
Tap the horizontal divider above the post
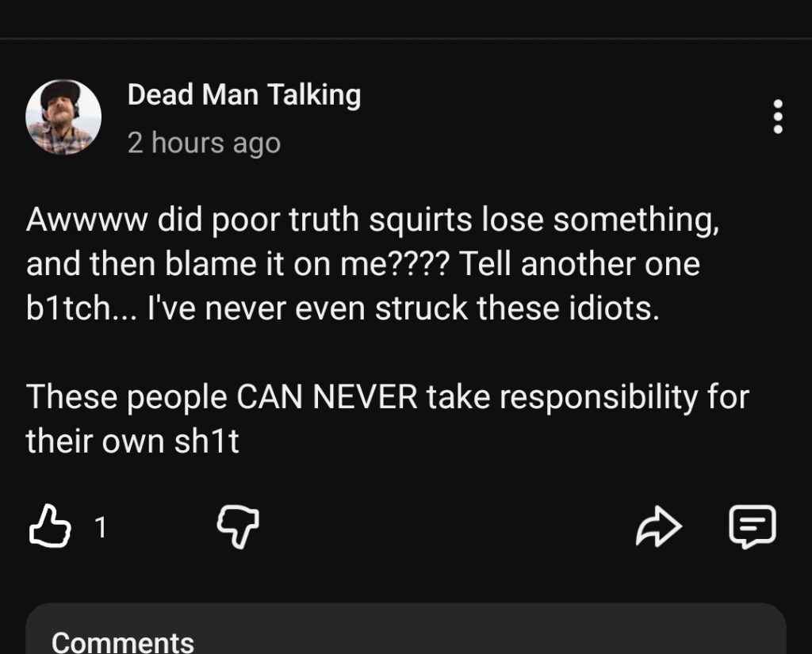(x=406, y=38)
